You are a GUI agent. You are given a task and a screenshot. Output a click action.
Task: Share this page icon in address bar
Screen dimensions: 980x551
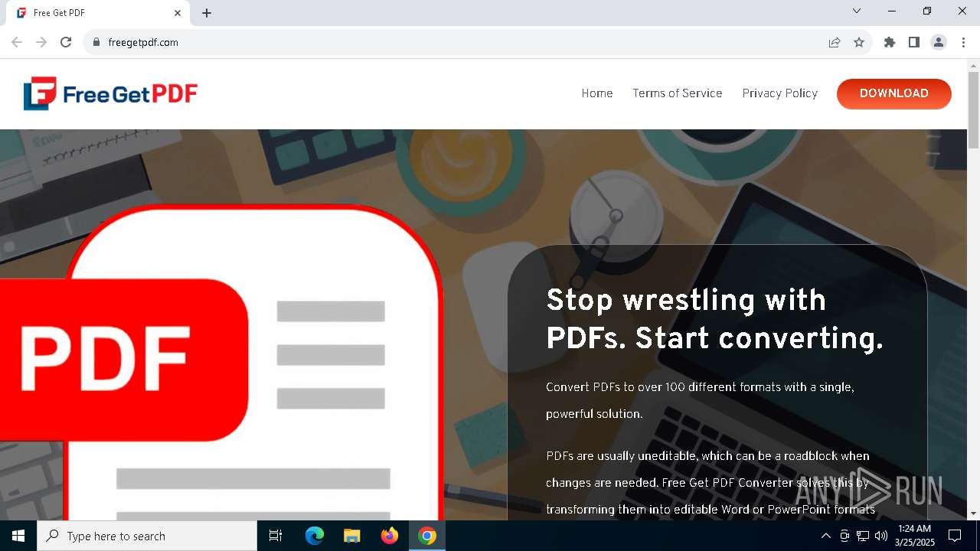click(835, 42)
